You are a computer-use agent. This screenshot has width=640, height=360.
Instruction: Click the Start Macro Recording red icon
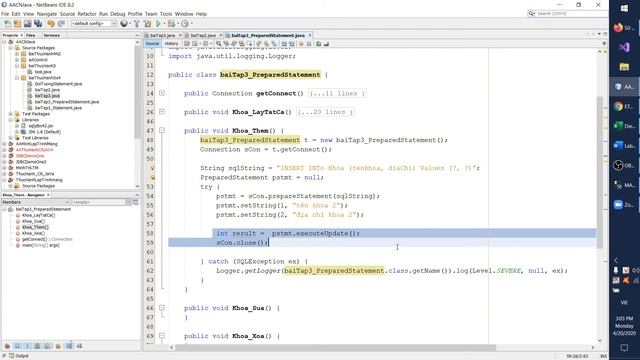point(301,44)
